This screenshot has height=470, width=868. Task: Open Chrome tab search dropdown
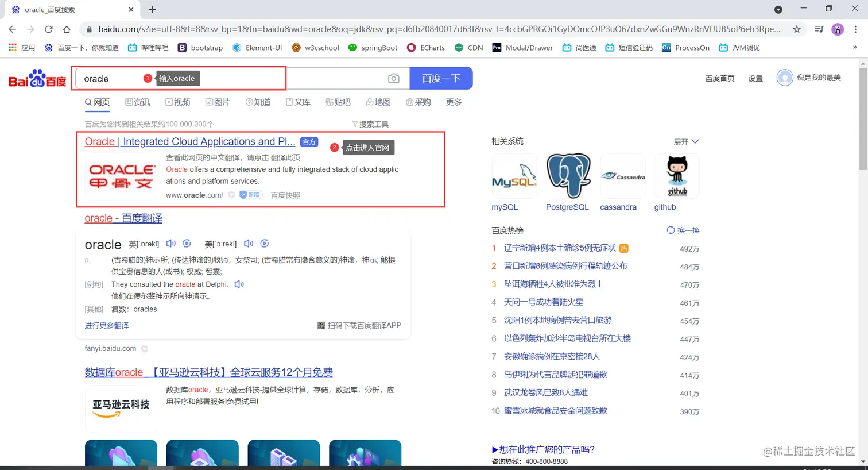click(778, 9)
